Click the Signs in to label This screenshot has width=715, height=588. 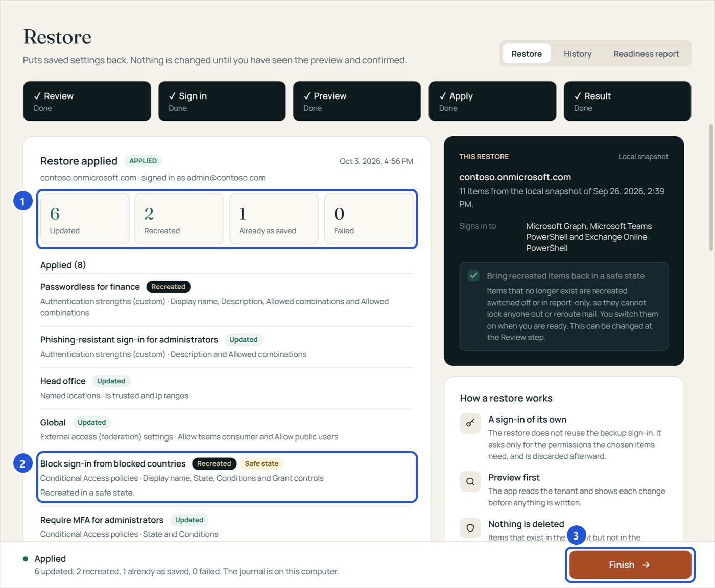pyautogui.click(x=478, y=226)
